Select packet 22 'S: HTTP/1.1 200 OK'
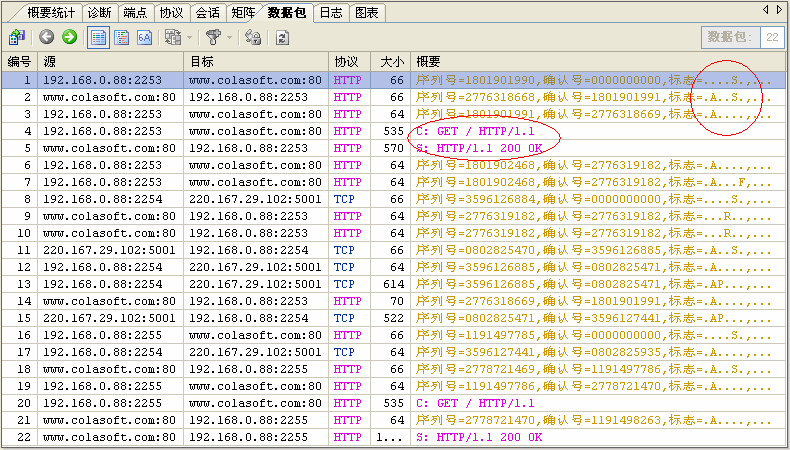 point(393,437)
